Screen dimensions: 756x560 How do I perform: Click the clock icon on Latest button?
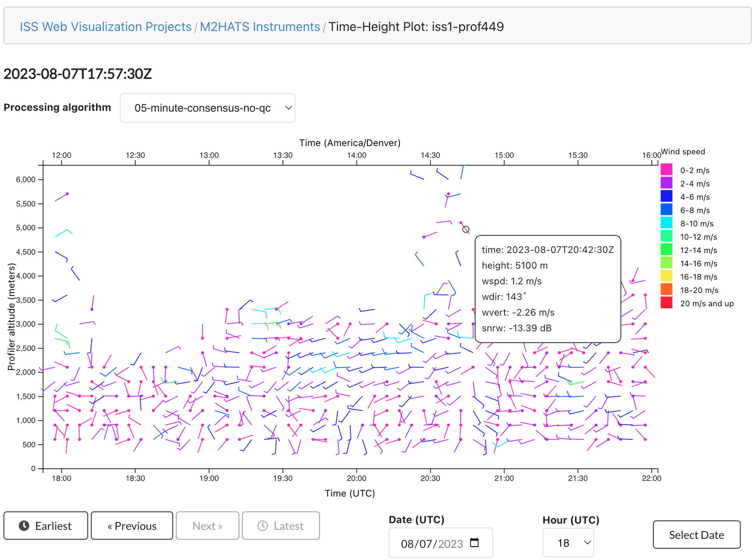(262, 526)
